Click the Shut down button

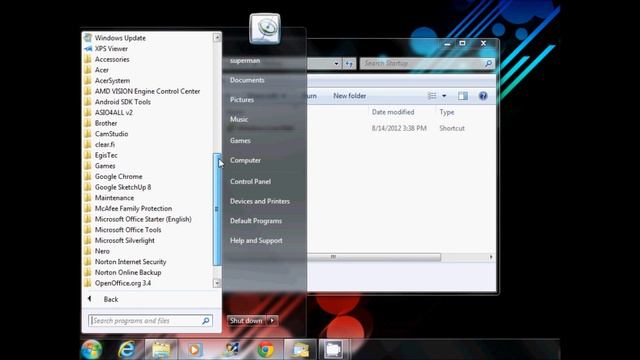247,321
